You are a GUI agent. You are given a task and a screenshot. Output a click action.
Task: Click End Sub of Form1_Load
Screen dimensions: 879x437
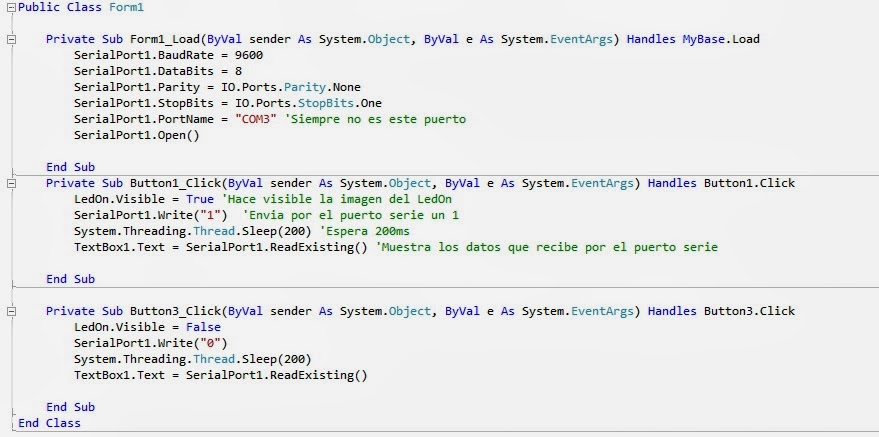(70, 167)
